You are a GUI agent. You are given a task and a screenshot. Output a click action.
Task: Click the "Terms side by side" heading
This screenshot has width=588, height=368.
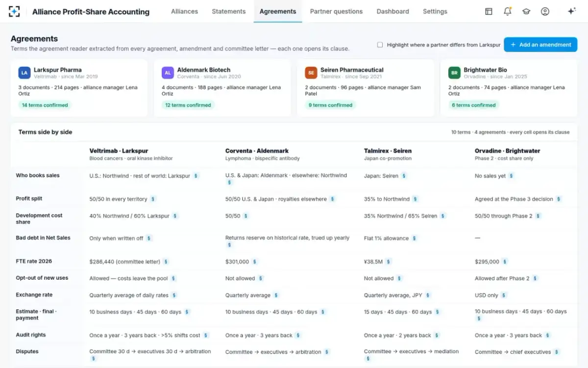click(45, 132)
